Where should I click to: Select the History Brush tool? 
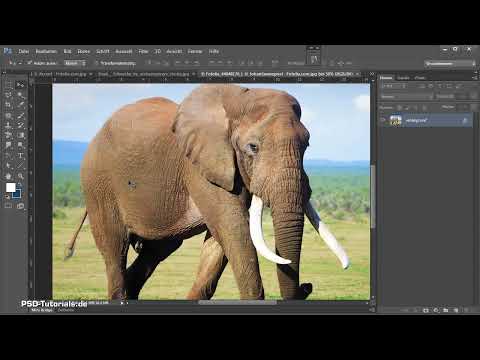tap(20, 126)
